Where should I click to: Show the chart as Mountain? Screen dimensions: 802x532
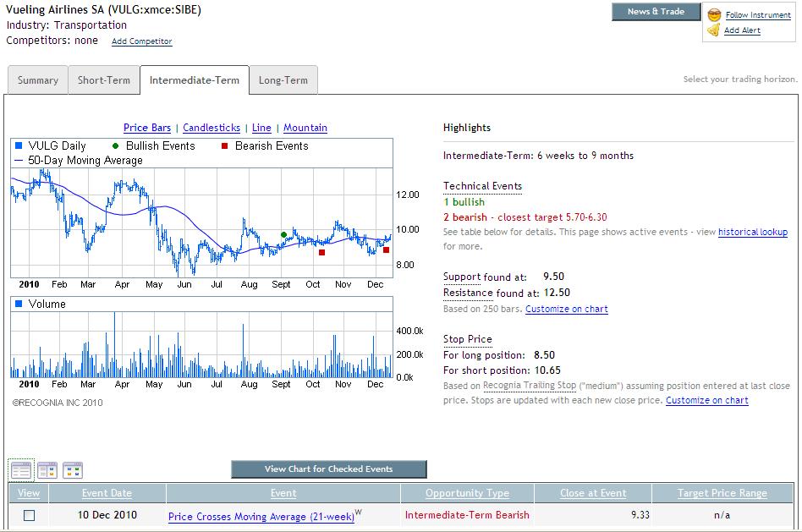pos(305,128)
